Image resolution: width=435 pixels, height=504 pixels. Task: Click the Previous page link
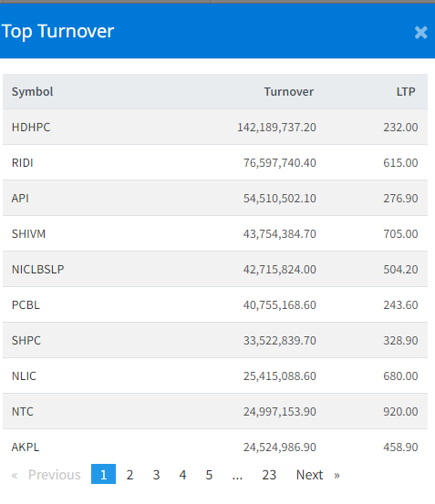46,475
